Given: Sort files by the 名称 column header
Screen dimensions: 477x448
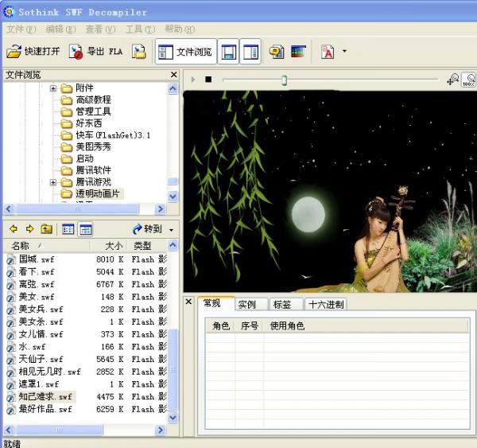Looking at the screenshot, I should click(x=47, y=246).
